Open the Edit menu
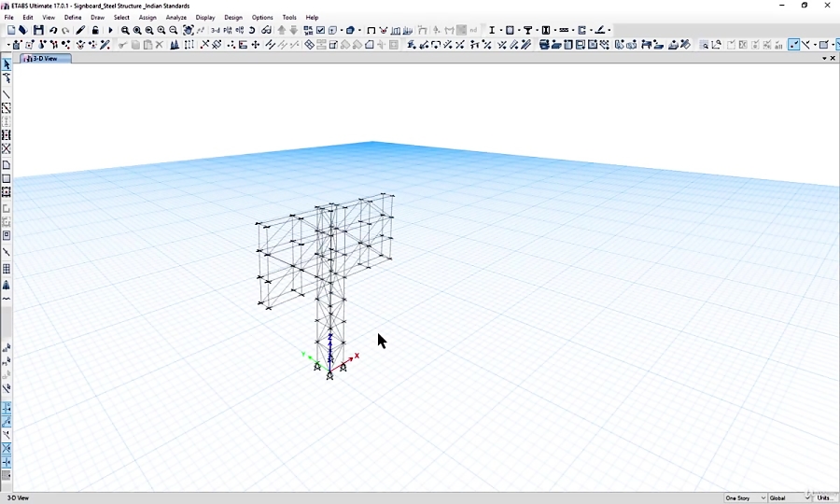The height and width of the screenshot is (504, 840). point(28,17)
